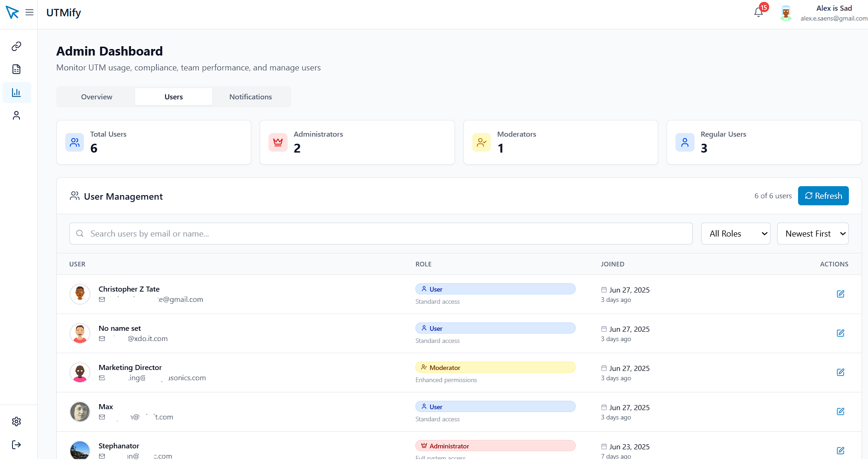Click the User role badge for Max
The width and height of the screenshot is (868, 461).
tap(495, 406)
